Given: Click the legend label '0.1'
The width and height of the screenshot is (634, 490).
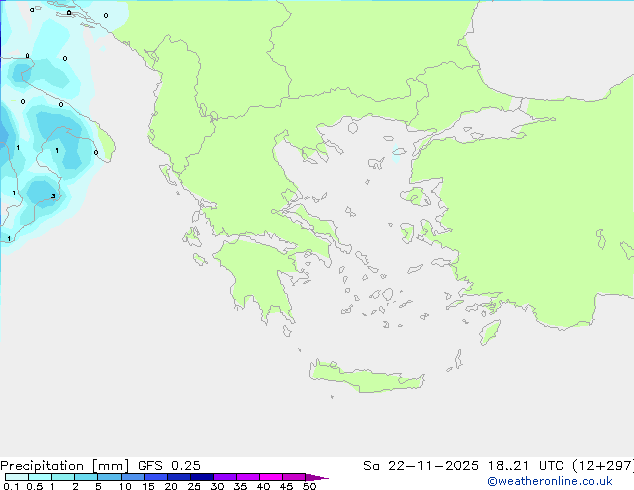Looking at the screenshot, I should [11, 486].
